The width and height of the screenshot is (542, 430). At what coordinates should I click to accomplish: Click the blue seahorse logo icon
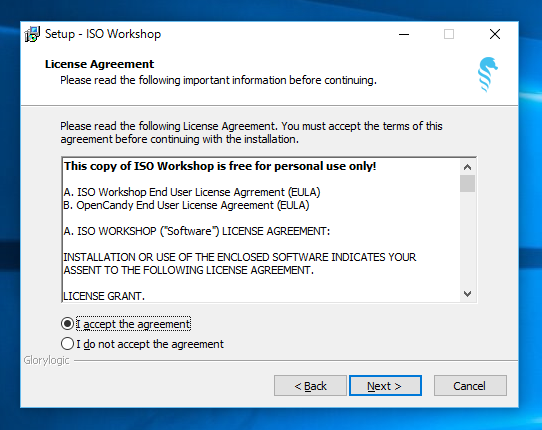487,75
